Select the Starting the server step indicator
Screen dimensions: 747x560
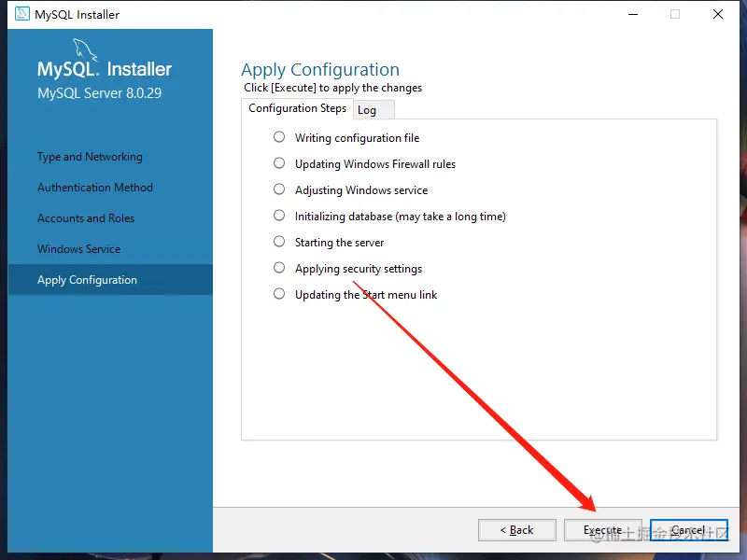coord(279,242)
